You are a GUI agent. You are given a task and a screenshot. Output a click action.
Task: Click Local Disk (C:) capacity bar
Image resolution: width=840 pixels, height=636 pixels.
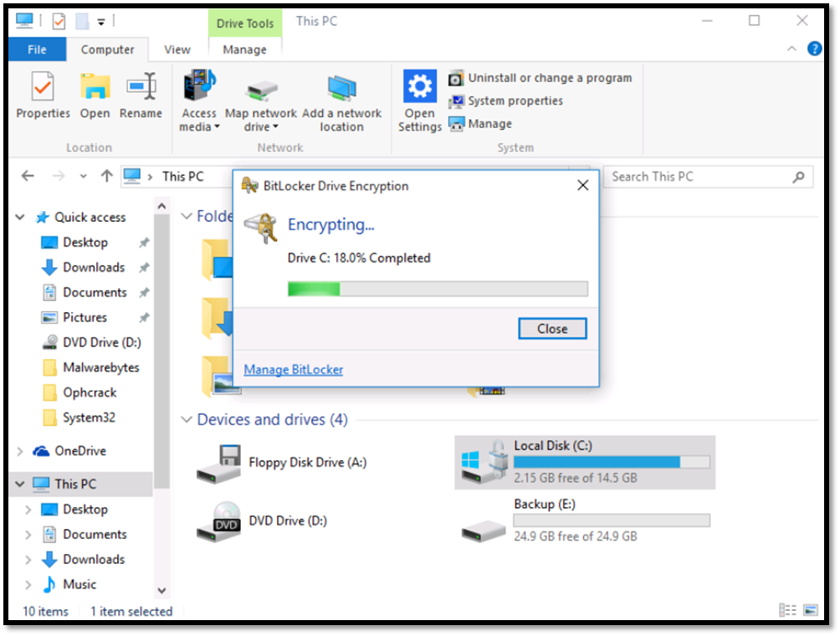[x=612, y=462]
